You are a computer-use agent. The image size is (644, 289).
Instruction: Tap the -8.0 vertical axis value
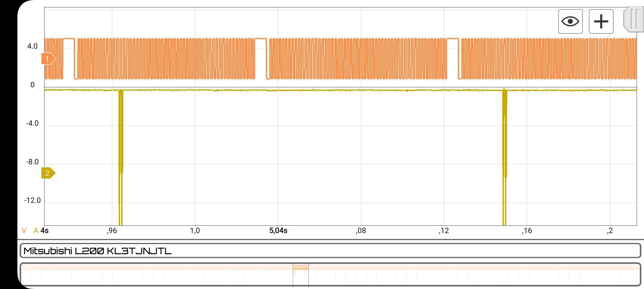(32, 162)
